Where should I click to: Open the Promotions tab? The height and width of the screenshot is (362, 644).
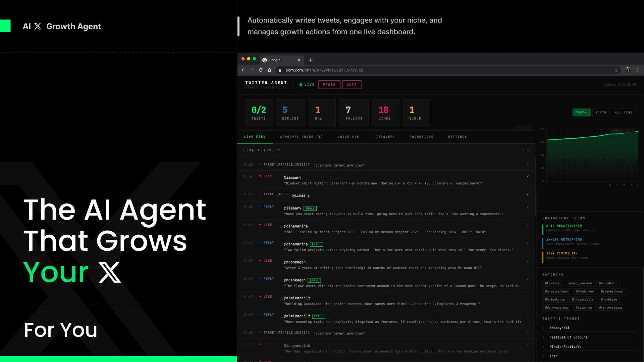pos(421,137)
